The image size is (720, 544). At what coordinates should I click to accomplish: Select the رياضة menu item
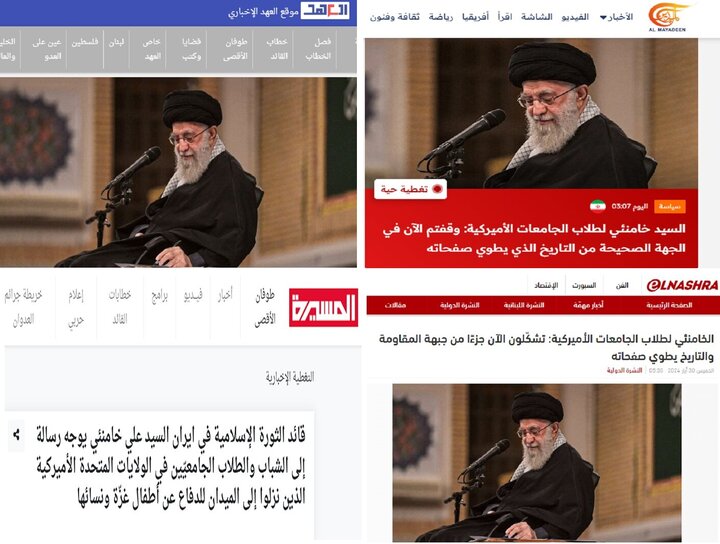point(441,17)
